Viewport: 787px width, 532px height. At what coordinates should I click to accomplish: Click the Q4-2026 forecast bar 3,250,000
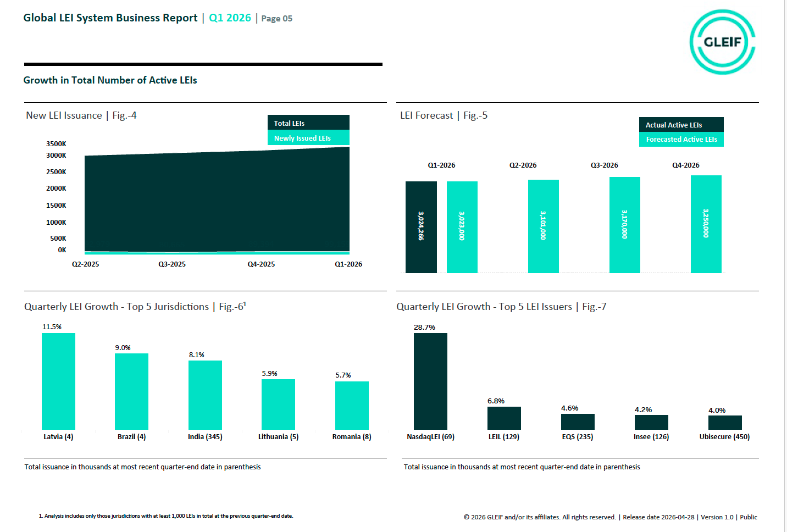click(x=706, y=224)
